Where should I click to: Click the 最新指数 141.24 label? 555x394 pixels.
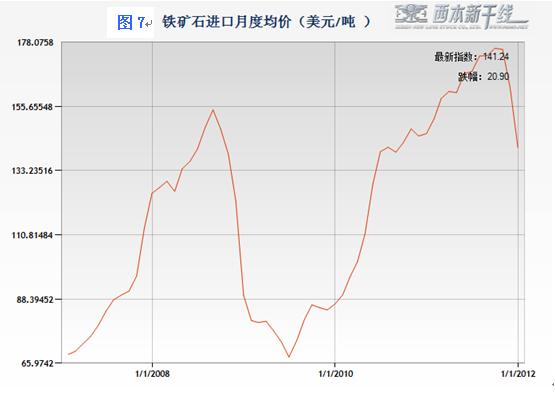[x=471, y=57]
